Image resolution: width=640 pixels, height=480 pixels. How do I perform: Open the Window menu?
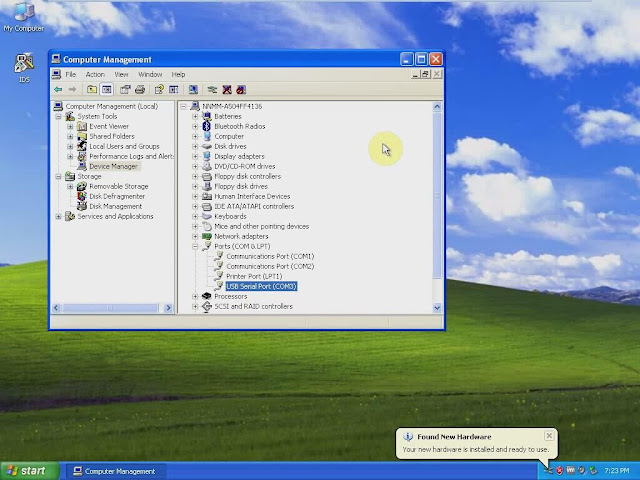coord(150,74)
